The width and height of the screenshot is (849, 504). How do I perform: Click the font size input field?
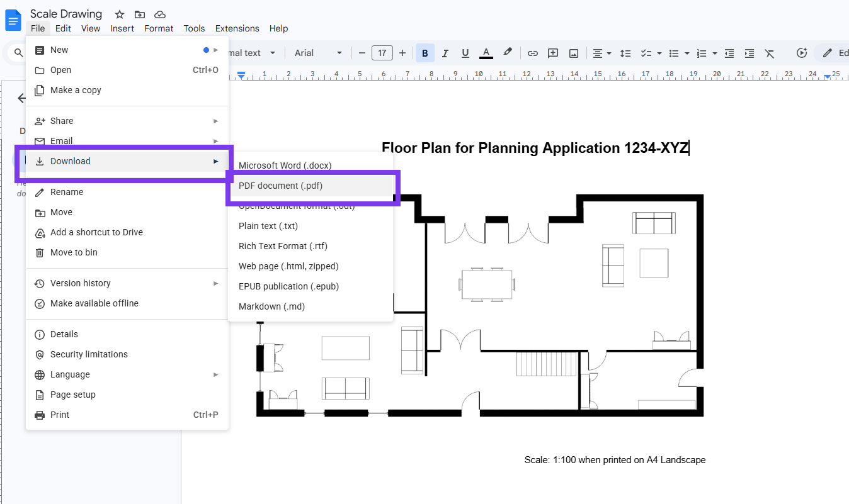point(382,53)
